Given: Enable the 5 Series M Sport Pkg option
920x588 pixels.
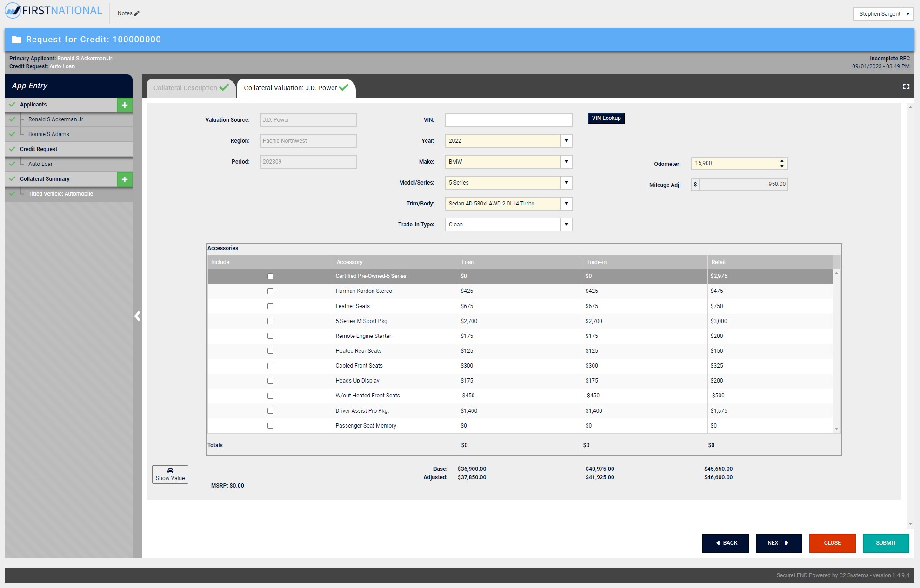Looking at the screenshot, I should (270, 321).
